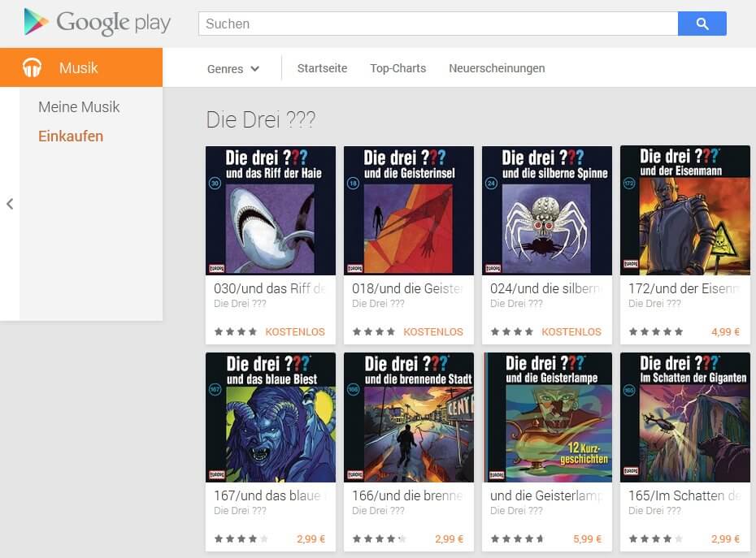Open the Top-Charts tab

398,68
